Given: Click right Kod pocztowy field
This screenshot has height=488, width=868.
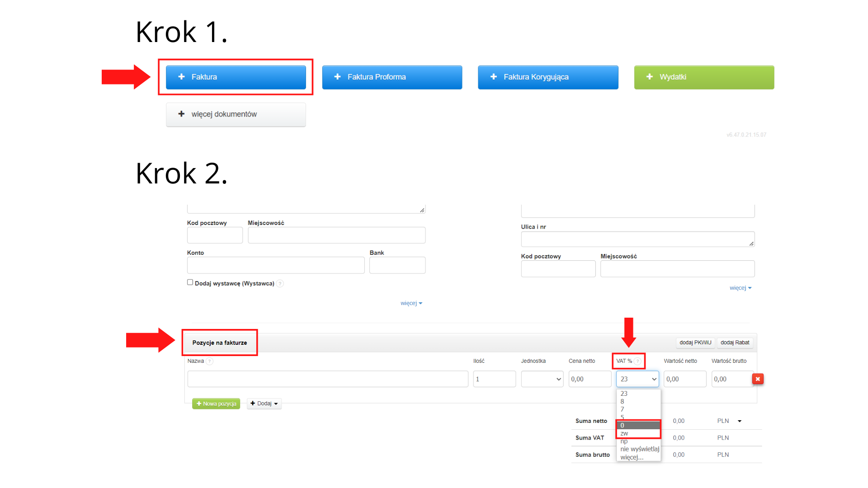Looking at the screenshot, I should click(x=558, y=269).
